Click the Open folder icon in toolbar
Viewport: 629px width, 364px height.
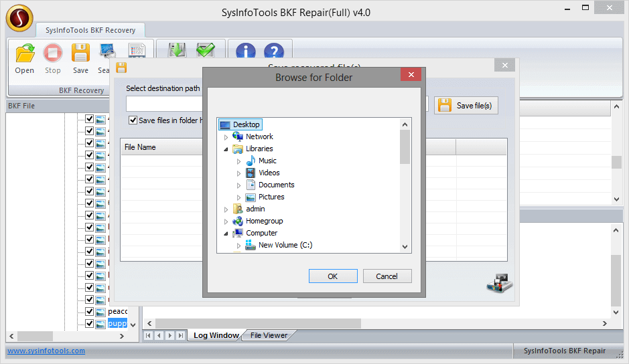(25, 53)
